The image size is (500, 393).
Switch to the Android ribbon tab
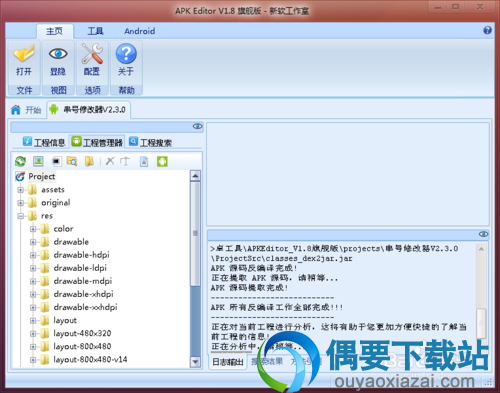139,31
